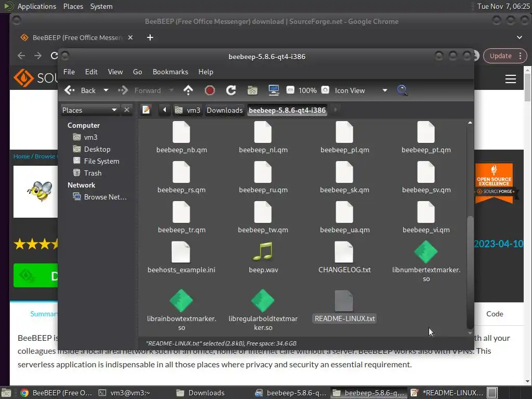Select the CHANGELOG.txt file icon

(344, 252)
